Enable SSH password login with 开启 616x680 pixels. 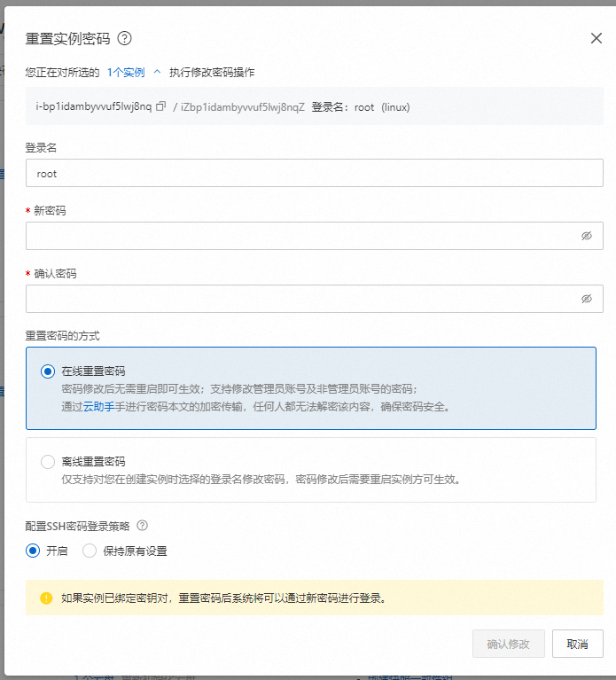coord(34,551)
